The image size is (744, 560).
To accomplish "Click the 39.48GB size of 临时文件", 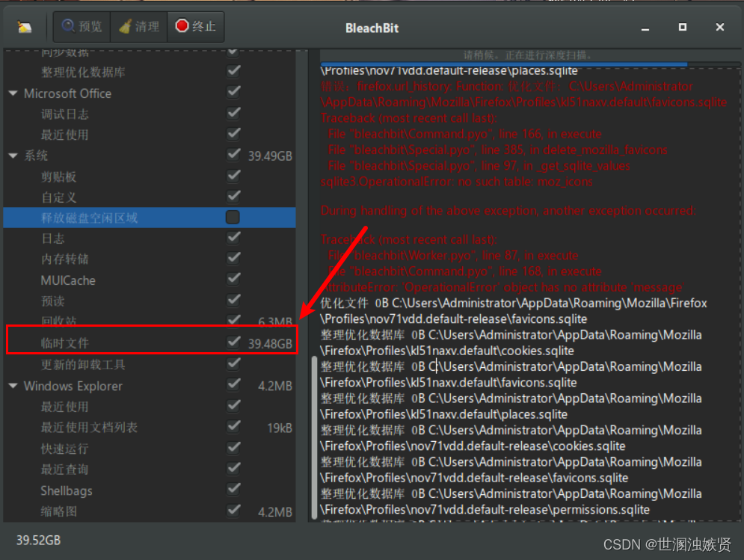I will 270,344.
